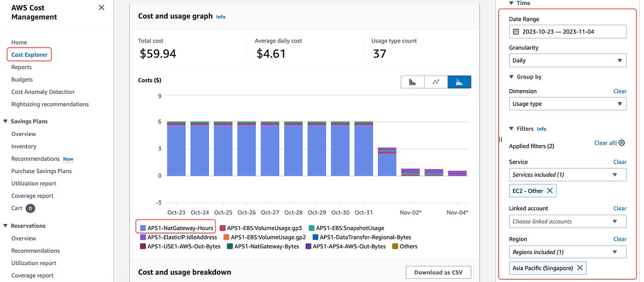Switch to line chart view
Screen dimensions: 644x282
click(x=436, y=82)
